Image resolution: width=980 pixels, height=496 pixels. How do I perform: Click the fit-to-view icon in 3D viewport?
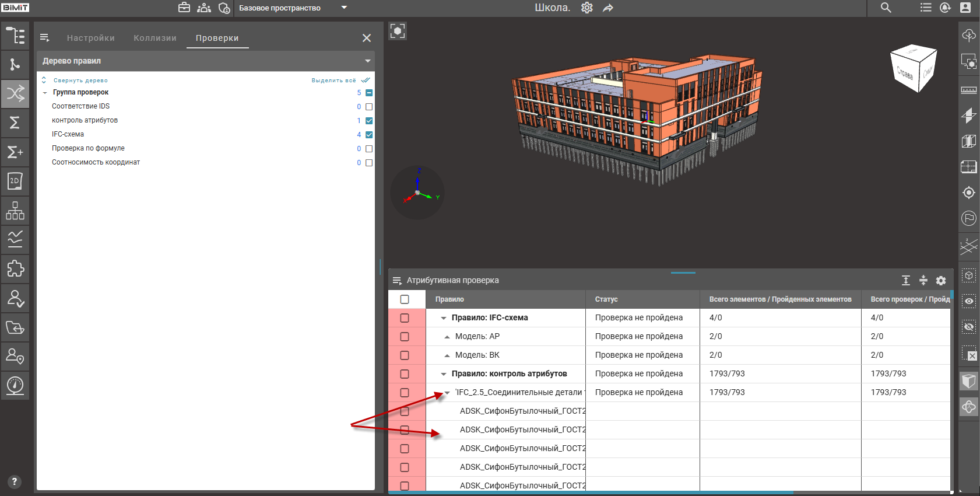(x=398, y=32)
